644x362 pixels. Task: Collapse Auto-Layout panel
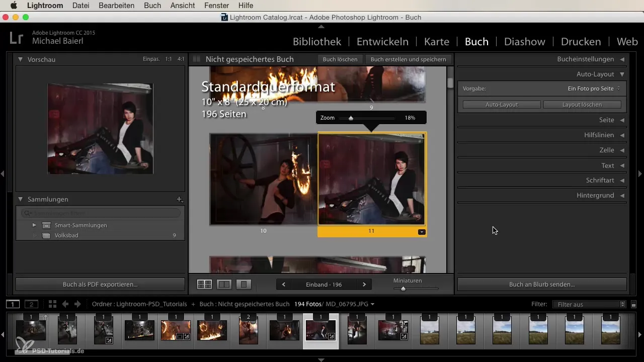coord(622,74)
